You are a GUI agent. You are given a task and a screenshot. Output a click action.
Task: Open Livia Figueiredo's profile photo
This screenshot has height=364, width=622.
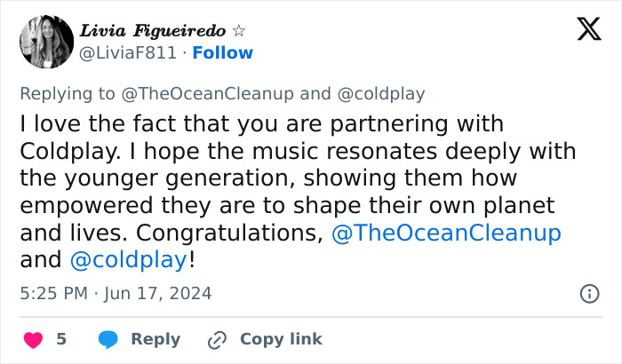45,42
